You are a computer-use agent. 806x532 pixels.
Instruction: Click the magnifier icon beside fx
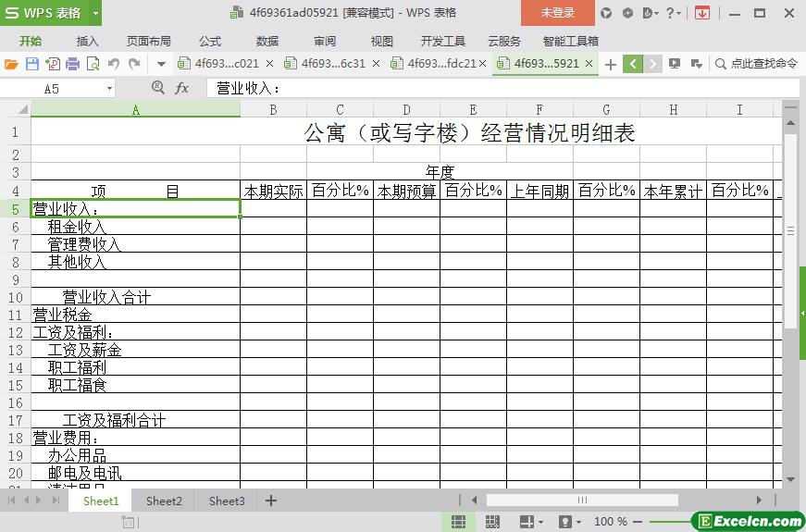158,88
